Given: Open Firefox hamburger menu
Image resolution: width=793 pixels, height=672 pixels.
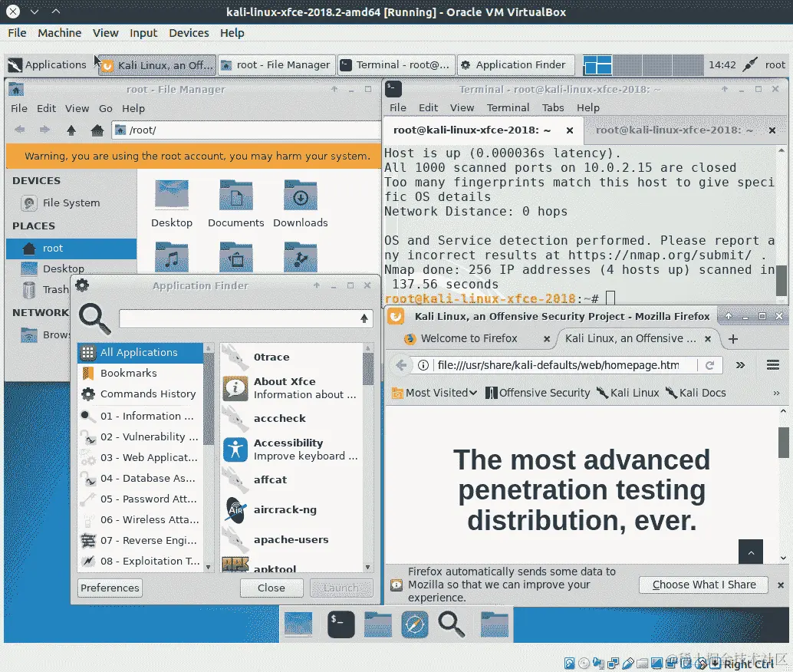Looking at the screenshot, I should [x=773, y=365].
